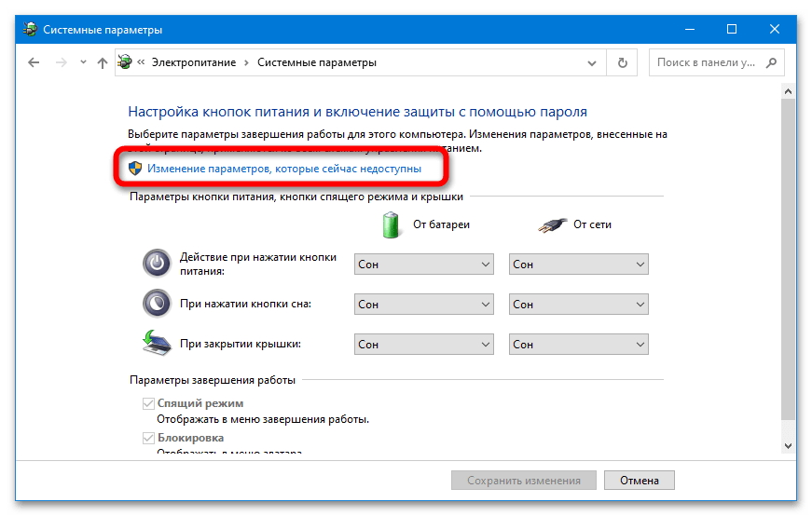Click the Отображать в меню завершения работы text
812x516 pixels.
263,419
